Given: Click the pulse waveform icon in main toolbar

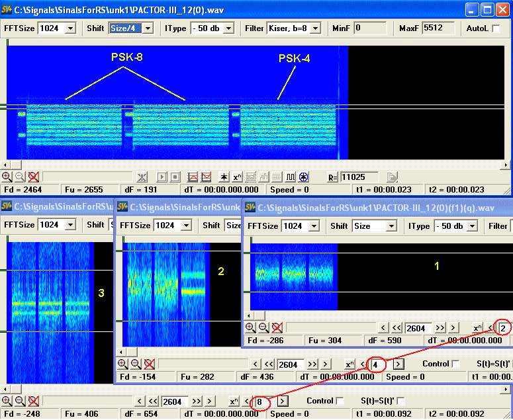Looking at the screenshot, I should (290, 177).
